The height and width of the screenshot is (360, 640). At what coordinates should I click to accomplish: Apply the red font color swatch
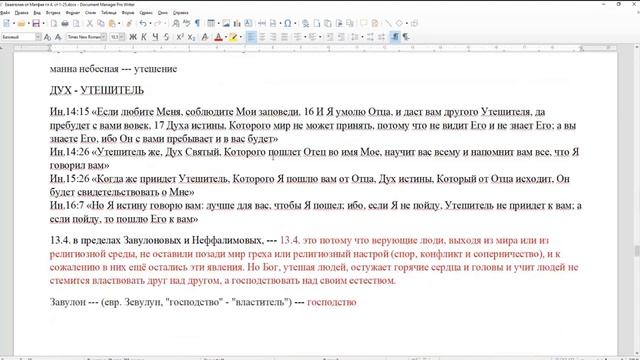[x=218, y=37]
